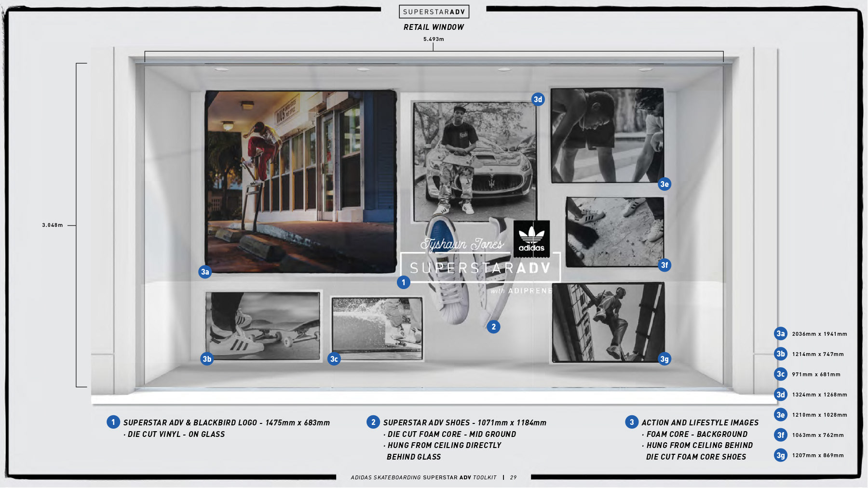Click the 1063mm x 762mm size text
Screen dimensions: 868x488
pos(818,435)
